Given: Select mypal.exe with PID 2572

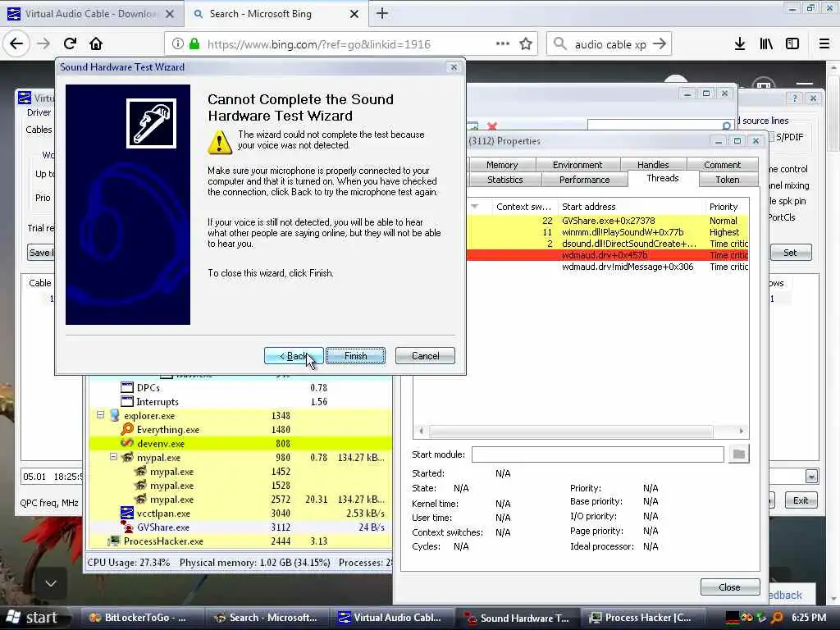Looking at the screenshot, I should tap(240, 499).
